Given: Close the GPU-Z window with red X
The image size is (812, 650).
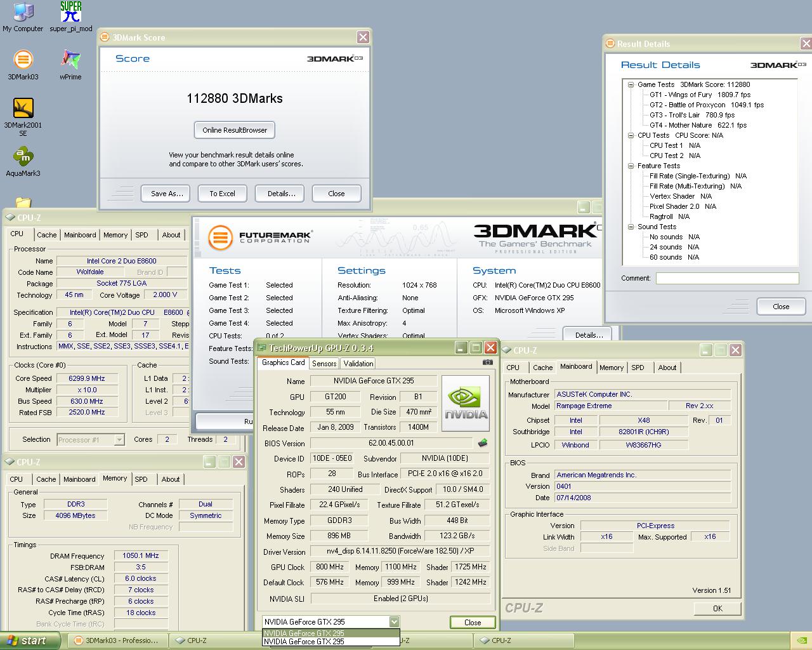Looking at the screenshot, I should coord(490,348).
